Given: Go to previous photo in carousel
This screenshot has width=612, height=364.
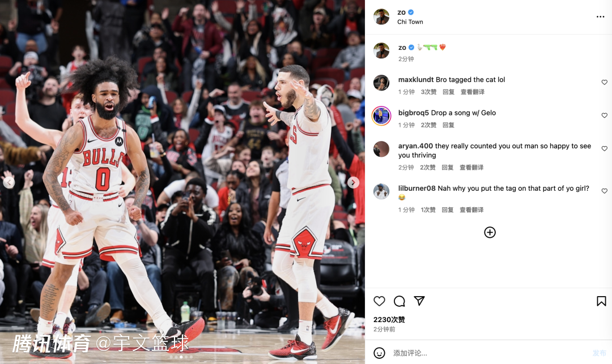Looking at the screenshot, I should click(9, 182).
